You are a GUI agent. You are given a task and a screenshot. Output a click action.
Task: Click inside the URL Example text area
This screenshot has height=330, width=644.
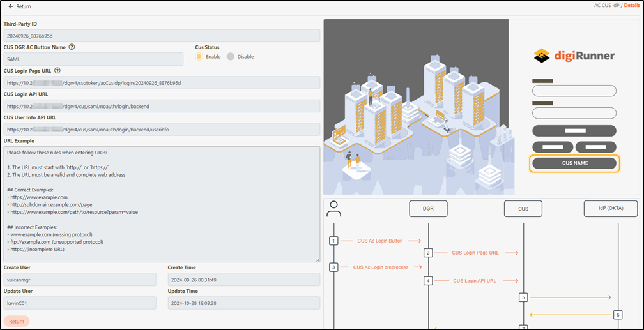[x=162, y=204]
